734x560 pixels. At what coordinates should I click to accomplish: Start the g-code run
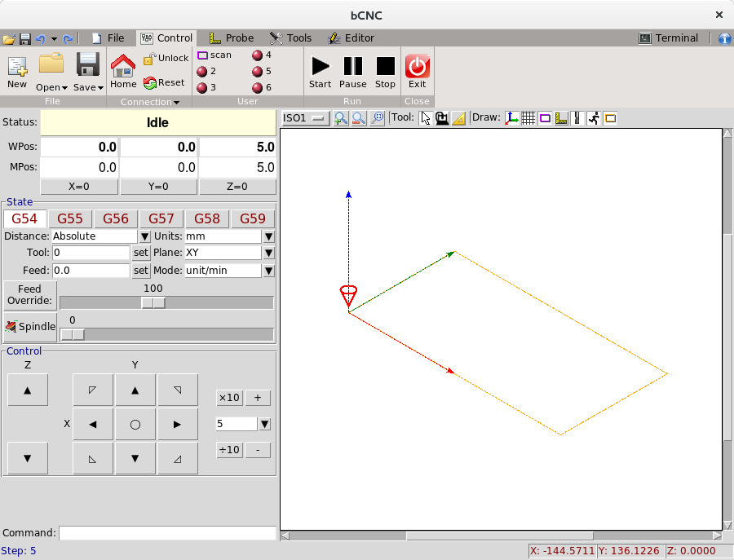321,72
